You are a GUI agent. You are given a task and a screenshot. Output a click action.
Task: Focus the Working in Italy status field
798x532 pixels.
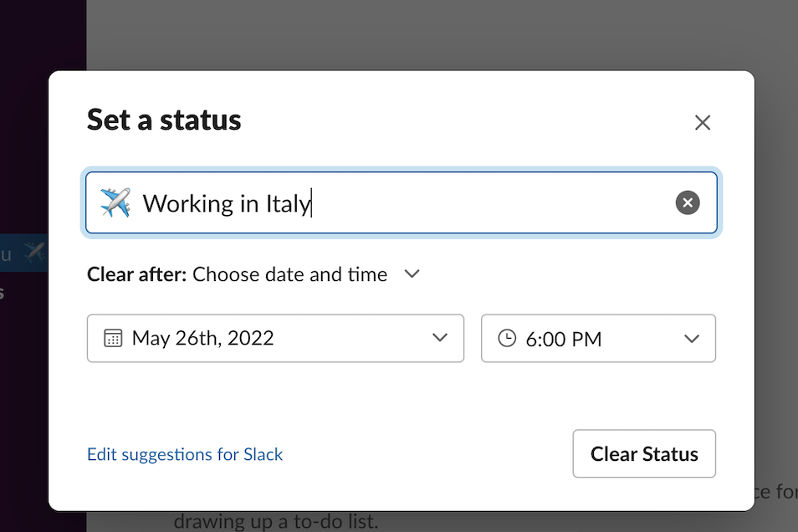click(x=401, y=202)
